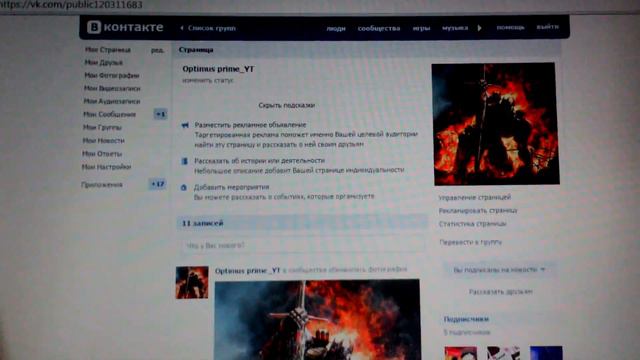Click Рассказать друзьям
The width and height of the screenshot is (640, 360).
500,292
